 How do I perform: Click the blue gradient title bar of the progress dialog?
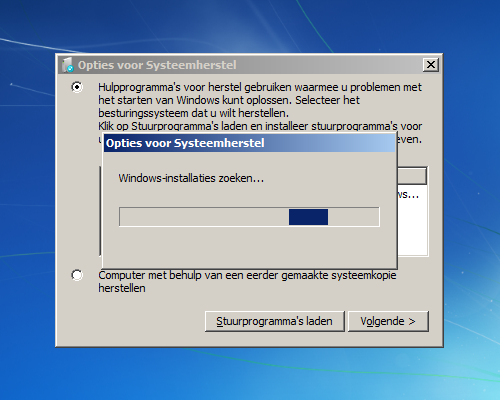pyautogui.click(x=249, y=143)
